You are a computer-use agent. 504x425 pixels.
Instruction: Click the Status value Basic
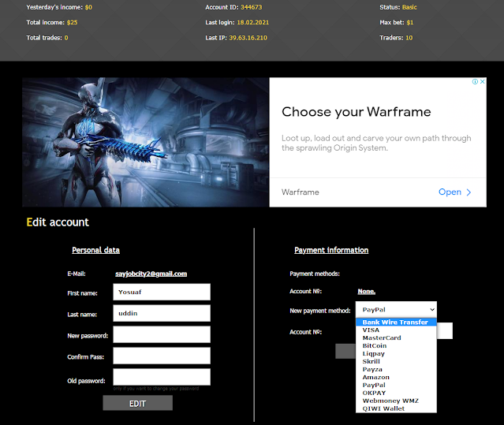409,7
